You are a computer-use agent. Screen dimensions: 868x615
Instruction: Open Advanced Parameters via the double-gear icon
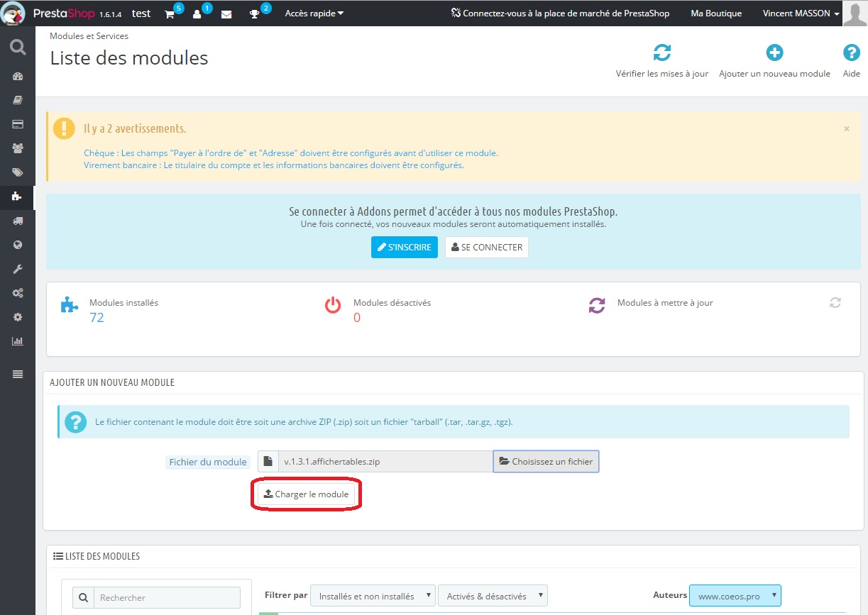[x=18, y=293]
